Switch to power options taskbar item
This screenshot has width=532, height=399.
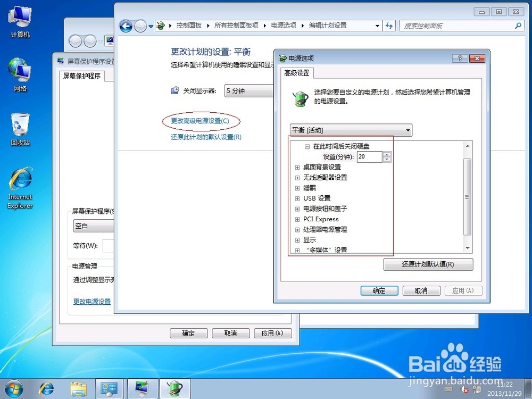(x=175, y=389)
